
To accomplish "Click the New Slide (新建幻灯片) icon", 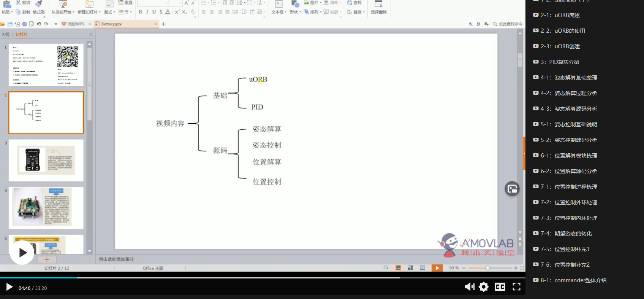I will click(x=89, y=4).
